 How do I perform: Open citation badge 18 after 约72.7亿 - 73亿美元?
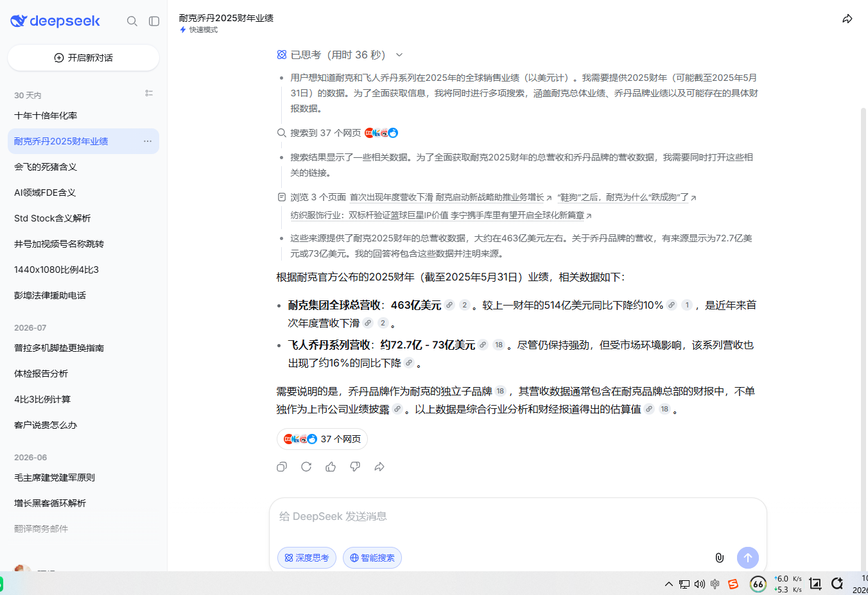[499, 345]
